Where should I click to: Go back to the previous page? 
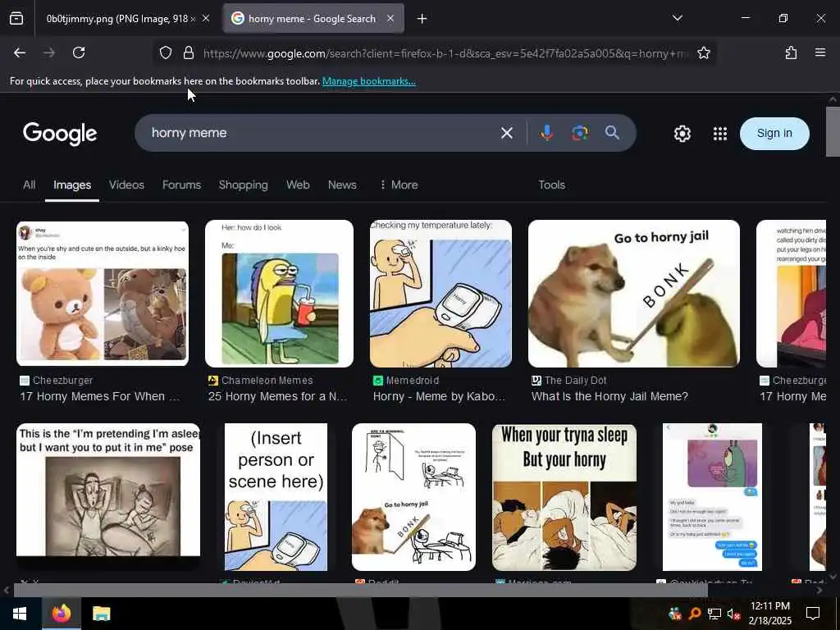pos(20,52)
